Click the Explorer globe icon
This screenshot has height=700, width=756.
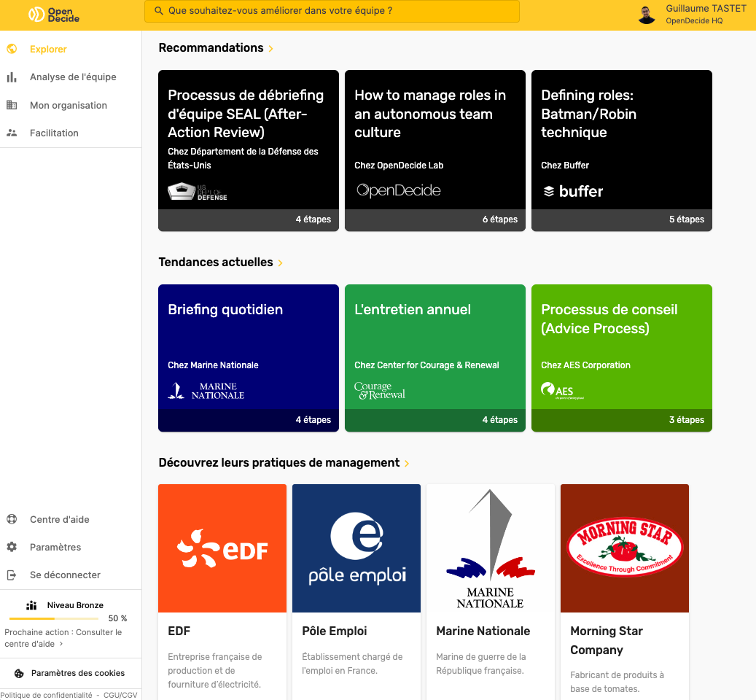point(12,49)
